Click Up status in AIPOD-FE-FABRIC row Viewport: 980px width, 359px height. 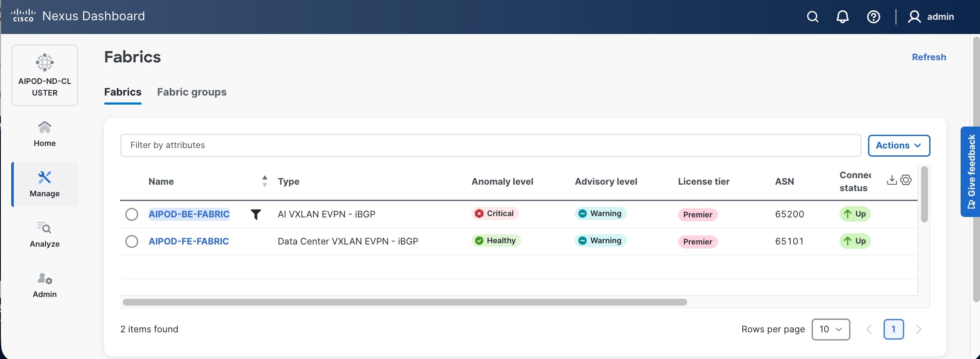[855, 241]
